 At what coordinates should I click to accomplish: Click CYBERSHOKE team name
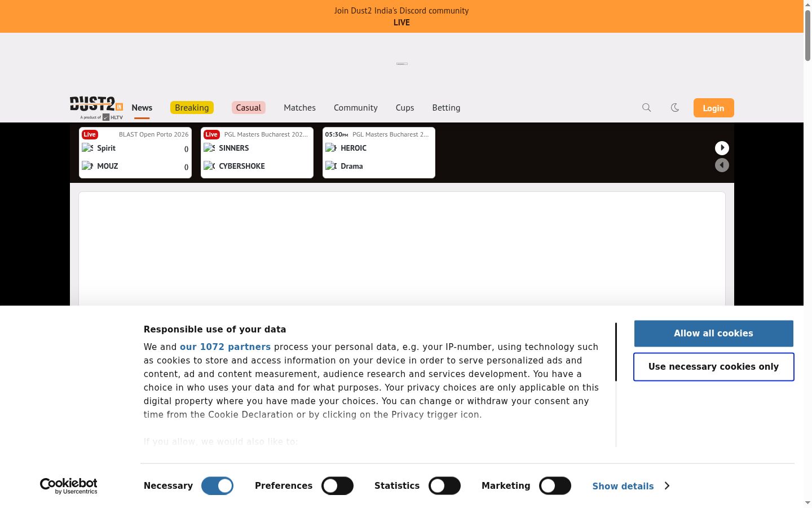(242, 166)
